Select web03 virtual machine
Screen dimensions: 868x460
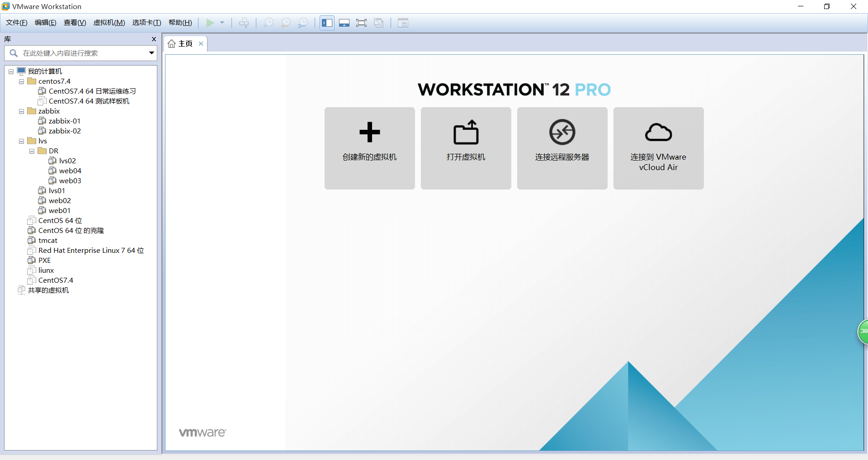tap(70, 181)
